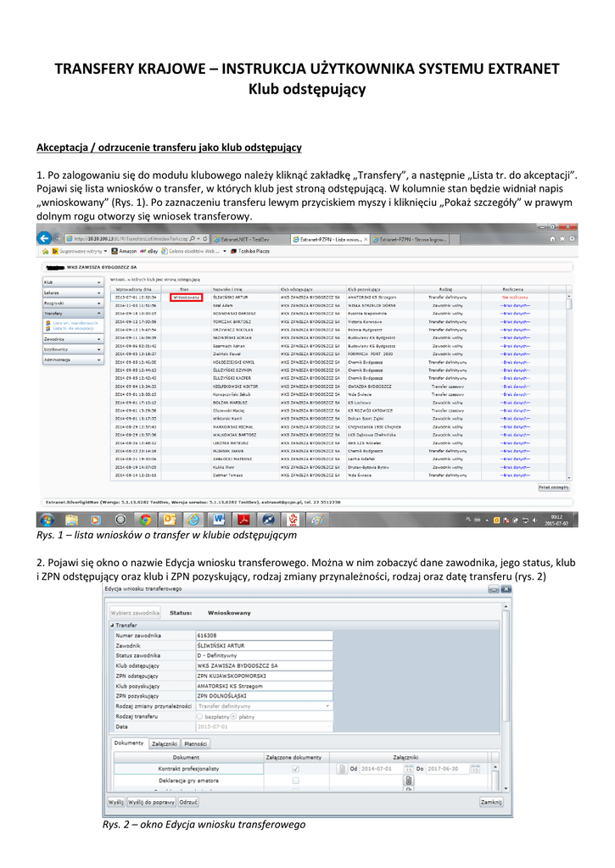Open Rodzaj zmiany przynależności dropdown

click(327, 705)
